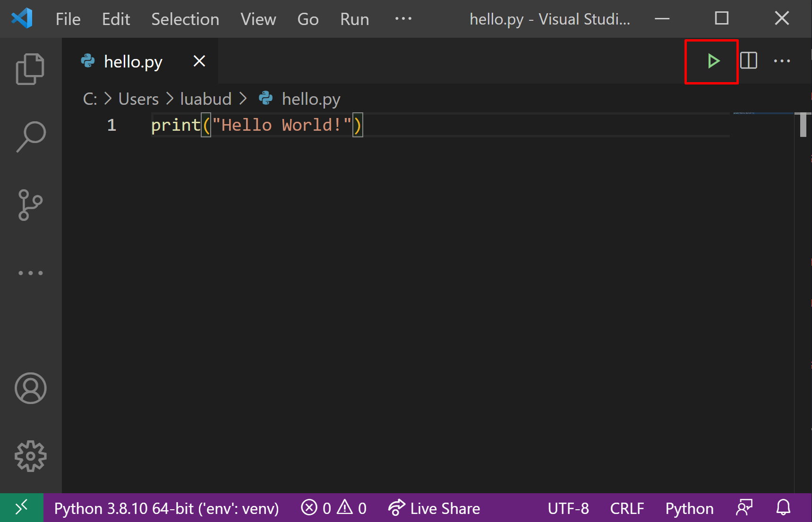Viewport: 812px width, 522px height.
Task: Open the Selection menu
Action: tap(185, 19)
